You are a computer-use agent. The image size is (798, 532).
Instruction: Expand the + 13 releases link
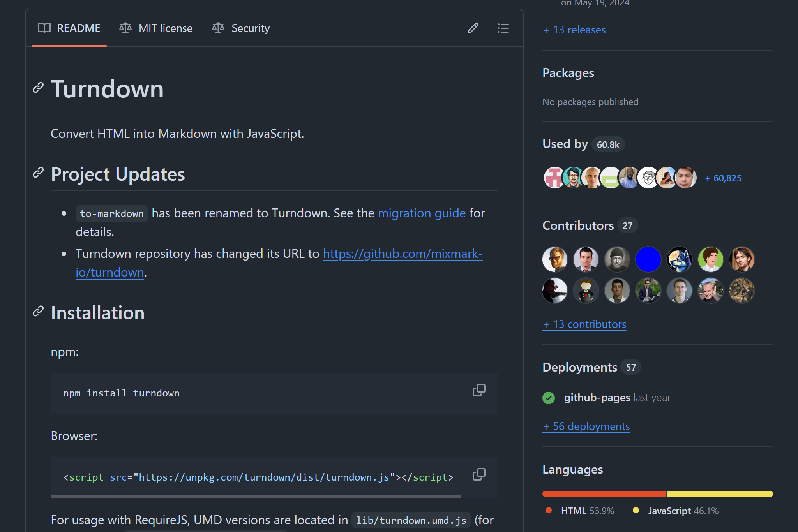[574, 30]
